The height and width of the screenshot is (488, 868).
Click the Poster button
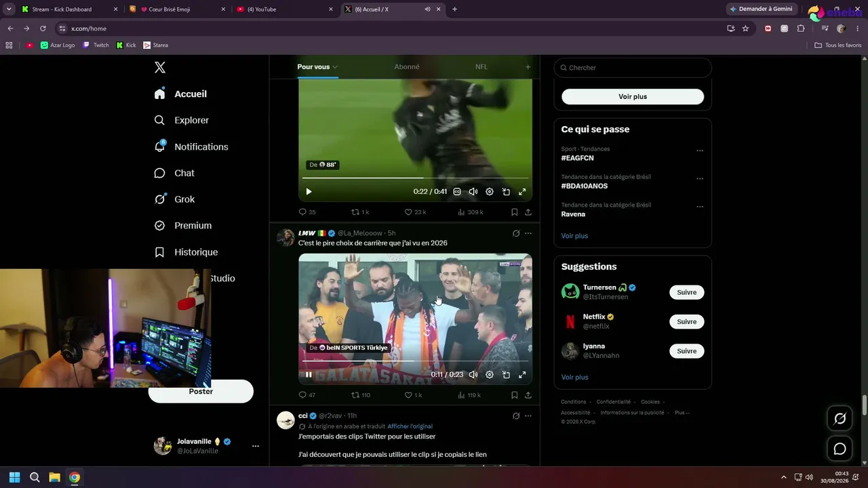(201, 392)
